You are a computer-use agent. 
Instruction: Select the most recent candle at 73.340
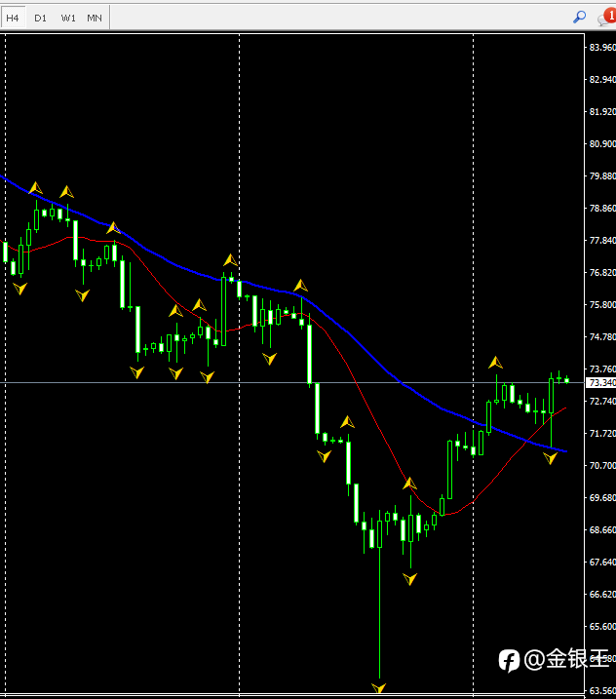(566, 380)
